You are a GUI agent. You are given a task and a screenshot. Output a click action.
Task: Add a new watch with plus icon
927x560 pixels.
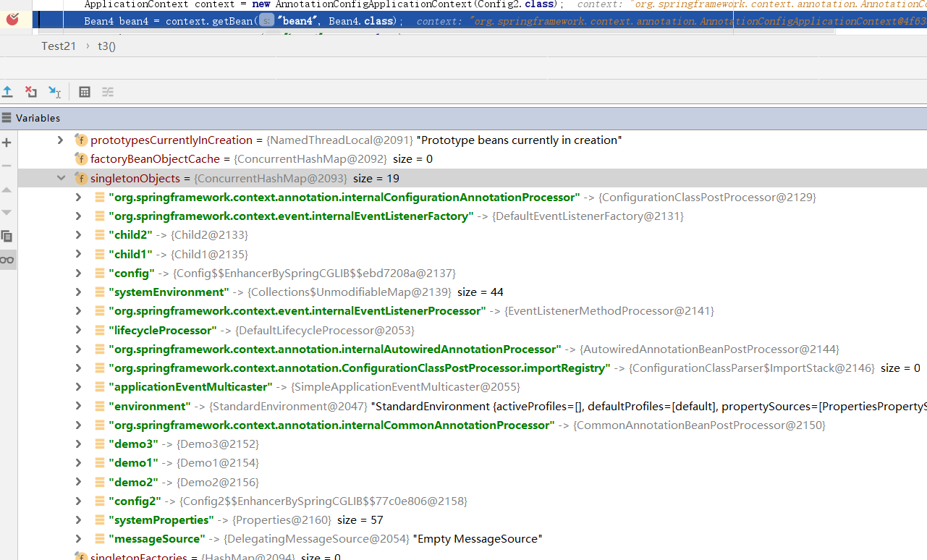(7, 143)
